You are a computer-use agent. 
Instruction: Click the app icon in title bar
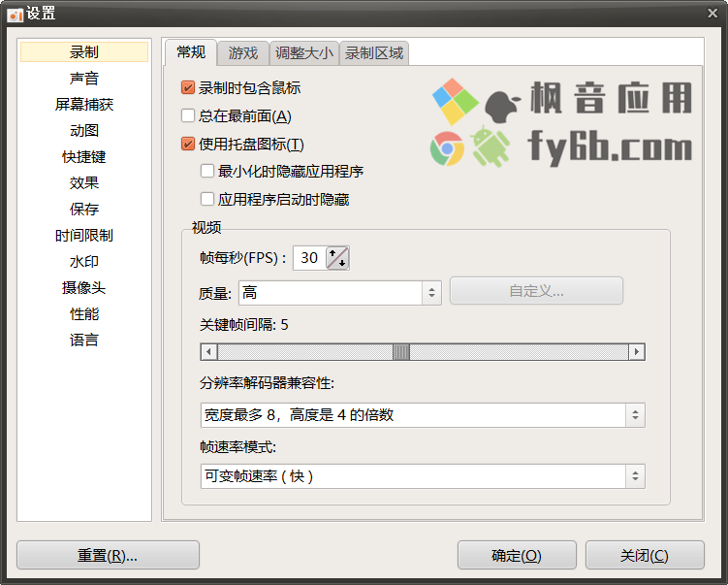[x=16, y=15]
